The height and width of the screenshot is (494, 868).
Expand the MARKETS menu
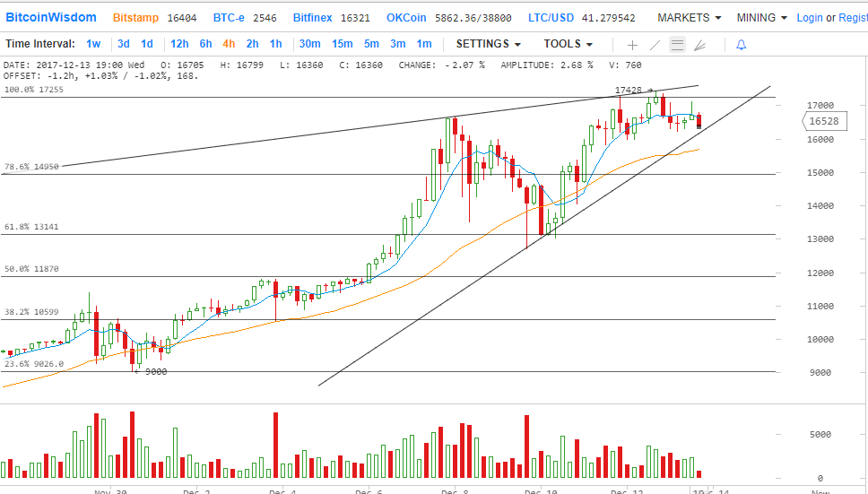(x=689, y=18)
